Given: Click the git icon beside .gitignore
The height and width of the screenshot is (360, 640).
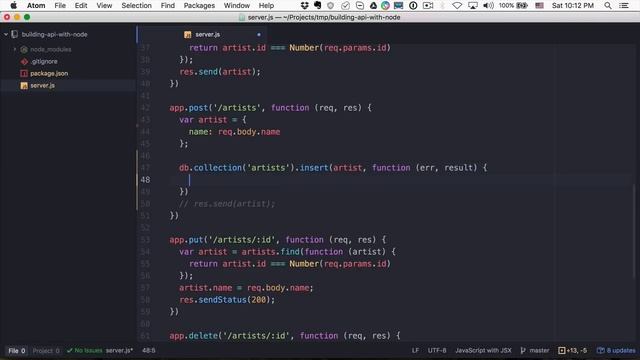Looking at the screenshot, I should point(24,62).
